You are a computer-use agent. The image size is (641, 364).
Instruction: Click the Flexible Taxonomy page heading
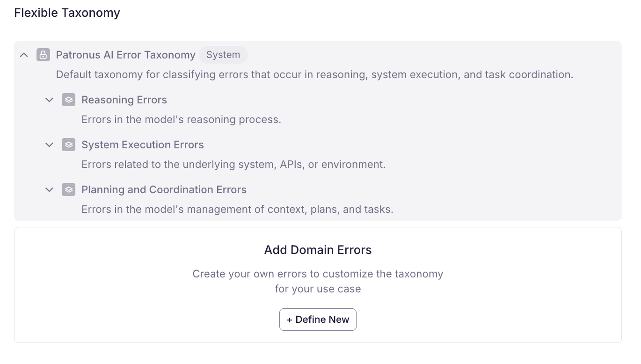[x=67, y=13]
